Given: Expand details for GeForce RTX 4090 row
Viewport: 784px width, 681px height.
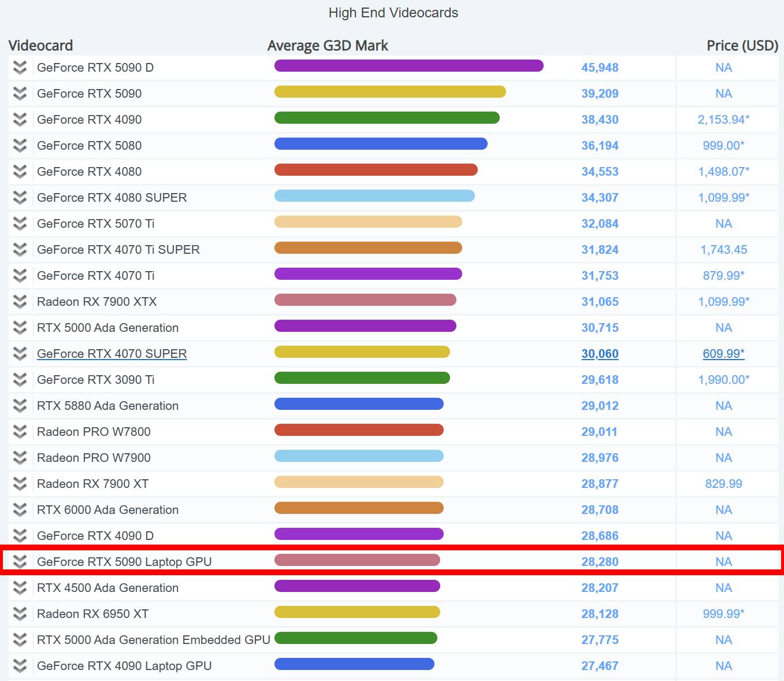Looking at the screenshot, I should coord(20,120).
